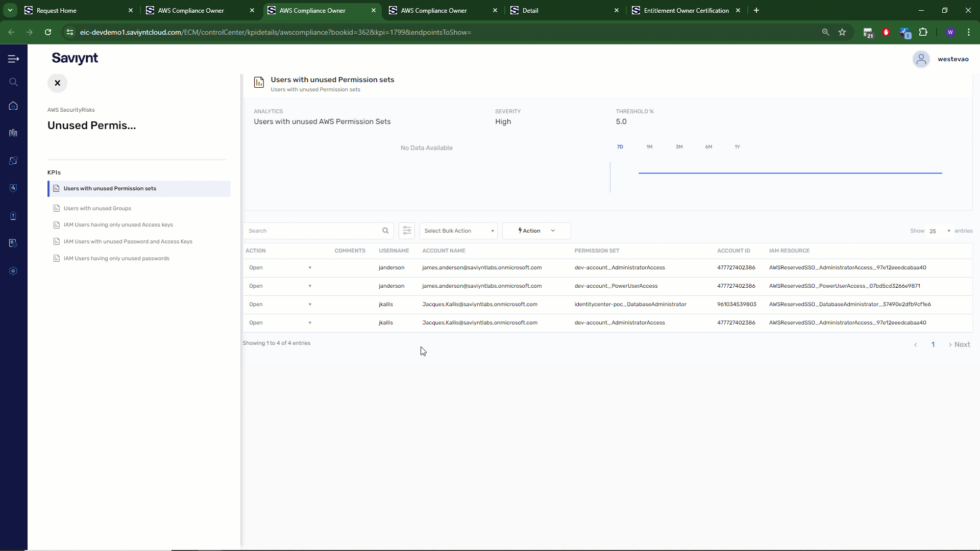The height and width of the screenshot is (551, 980).
Task: Go to the sidebar Home icon
Action: pyautogui.click(x=14, y=106)
